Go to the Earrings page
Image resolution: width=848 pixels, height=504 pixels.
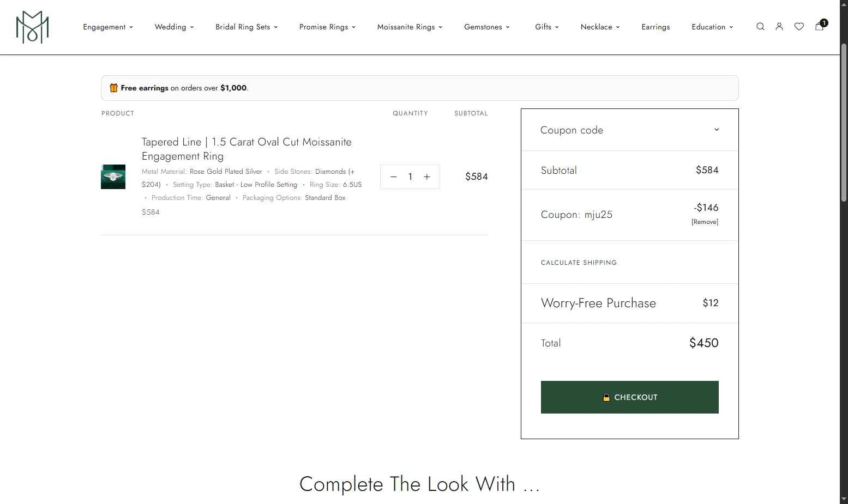point(655,27)
